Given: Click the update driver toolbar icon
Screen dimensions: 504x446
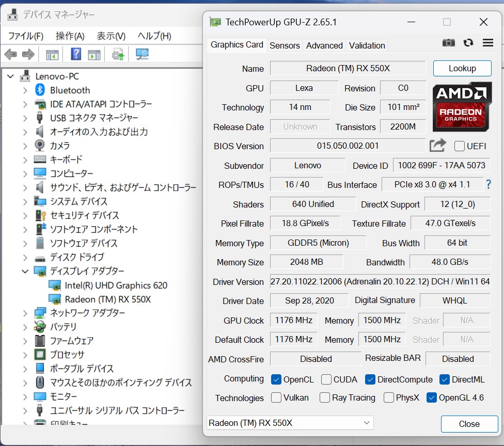Looking at the screenshot, I should pos(118,54).
